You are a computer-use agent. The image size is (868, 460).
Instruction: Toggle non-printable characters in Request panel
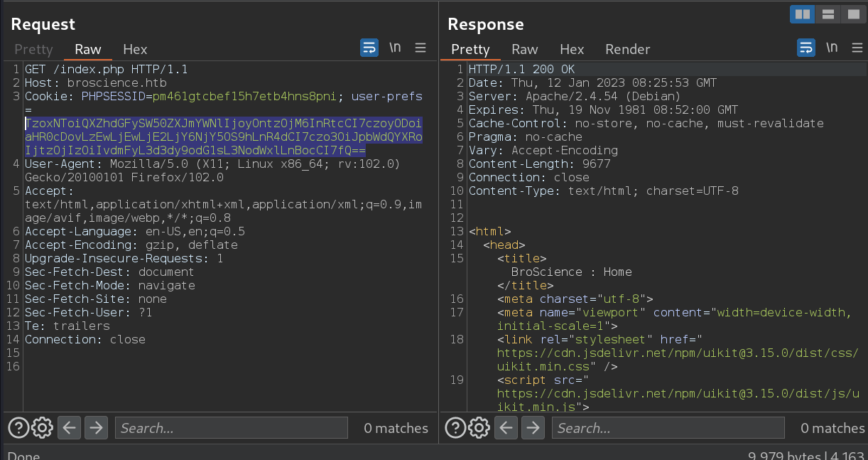point(395,48)
